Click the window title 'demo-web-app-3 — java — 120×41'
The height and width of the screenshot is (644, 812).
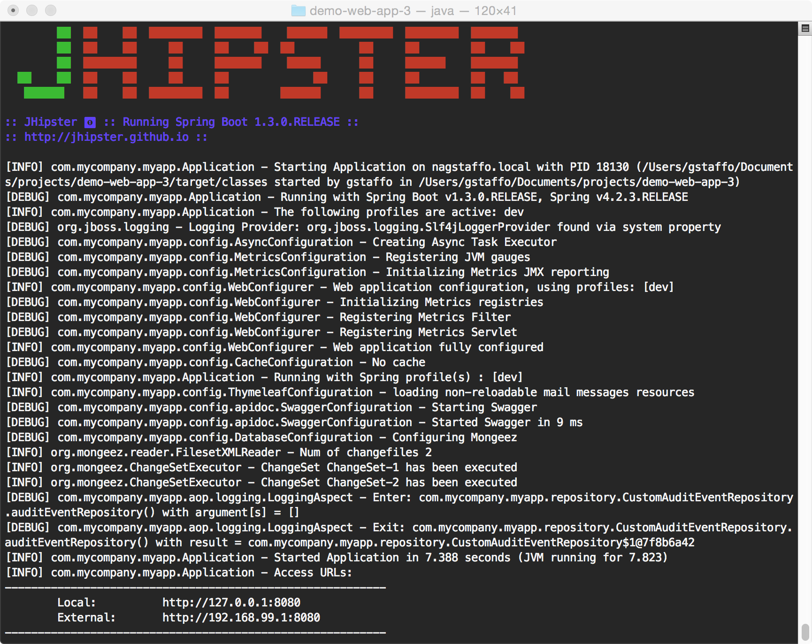tap(413, 11)
